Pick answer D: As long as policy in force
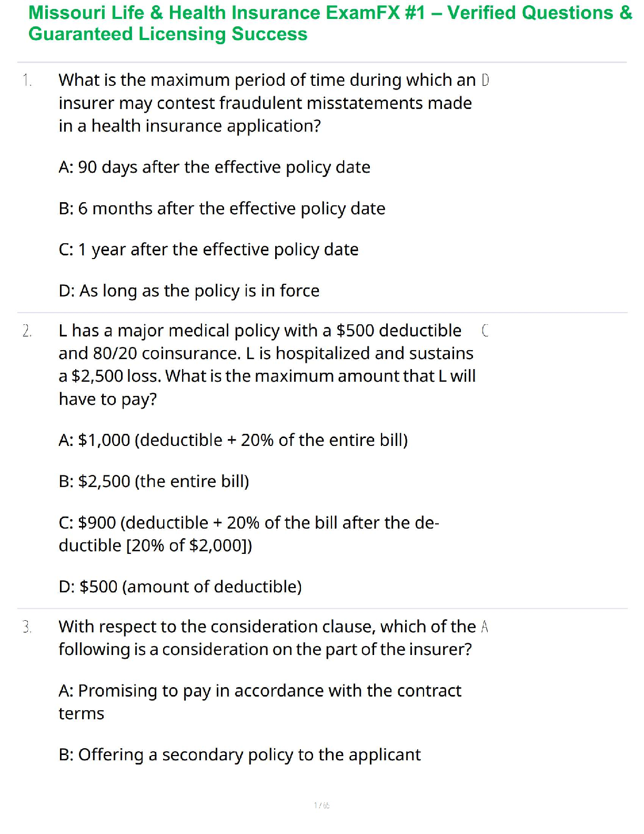644x834 pixels. point(189,291)
